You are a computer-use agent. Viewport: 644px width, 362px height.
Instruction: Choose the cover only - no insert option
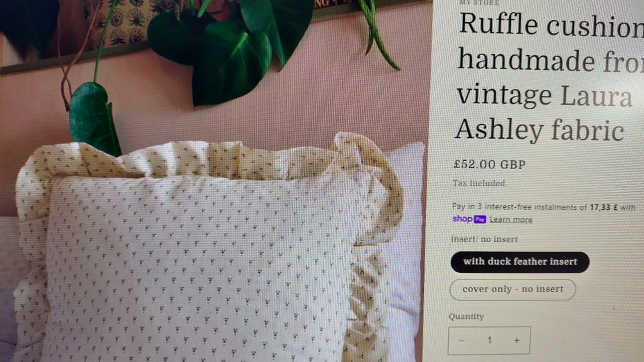pyautogui.click(x=513, y=290)
